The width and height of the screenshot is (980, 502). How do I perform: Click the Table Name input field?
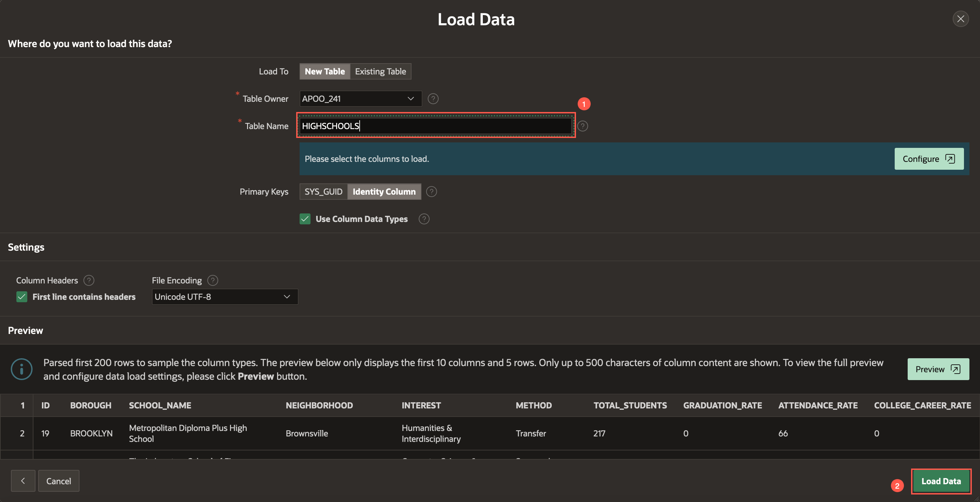(436, 126)
